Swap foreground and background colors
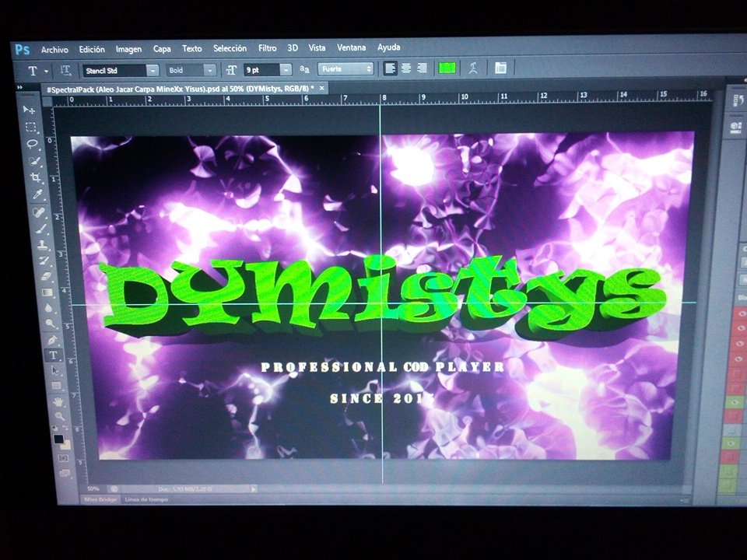Screen dimensions: 747x560 65,428
